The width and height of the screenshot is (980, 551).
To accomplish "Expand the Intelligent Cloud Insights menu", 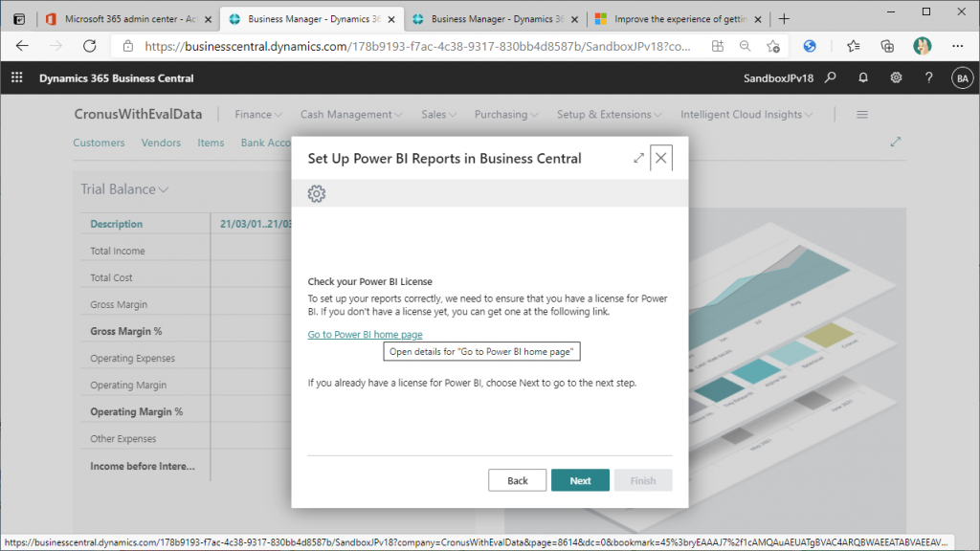I will coord(746,115).
